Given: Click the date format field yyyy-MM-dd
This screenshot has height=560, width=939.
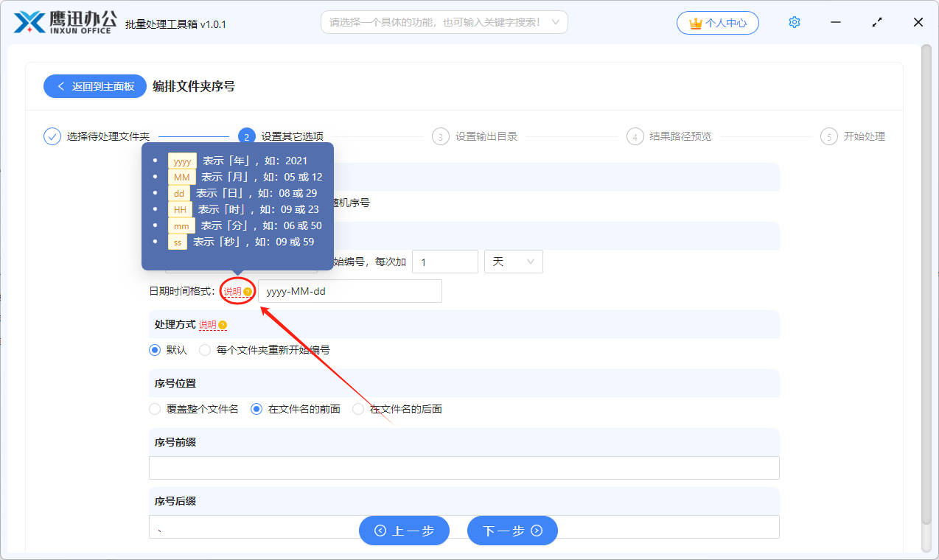Looking at the screenshot, I should (x=350, y=291).
